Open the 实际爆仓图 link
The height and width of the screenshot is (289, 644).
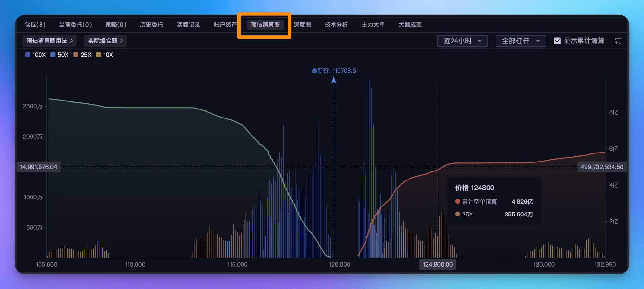105,41
